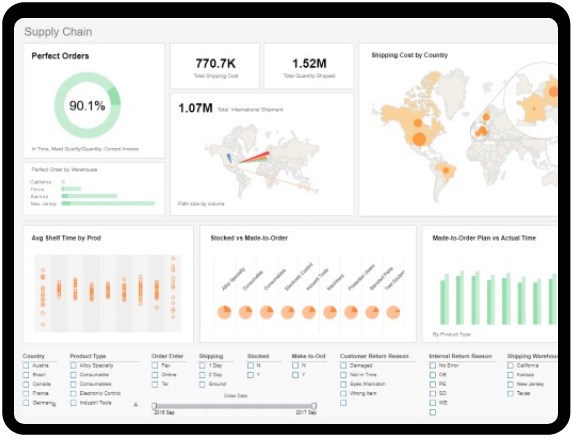The image size is (573, 442).
Task: Select Tel under Order Enter
Action: pos(155,384)
